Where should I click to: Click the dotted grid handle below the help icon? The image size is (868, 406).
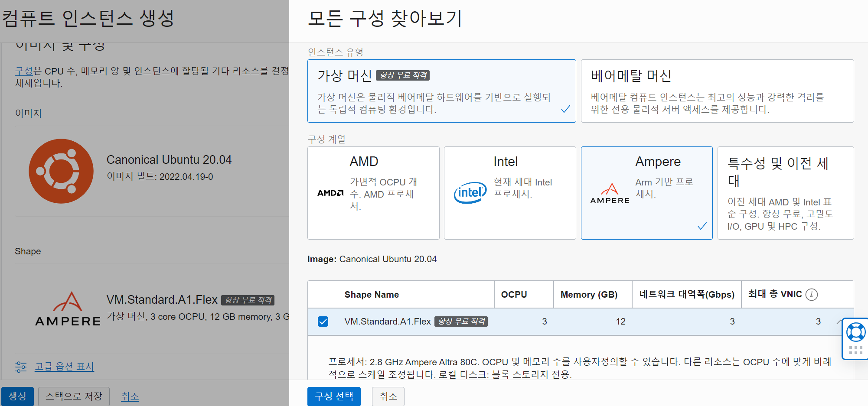(x=856, y=351)
